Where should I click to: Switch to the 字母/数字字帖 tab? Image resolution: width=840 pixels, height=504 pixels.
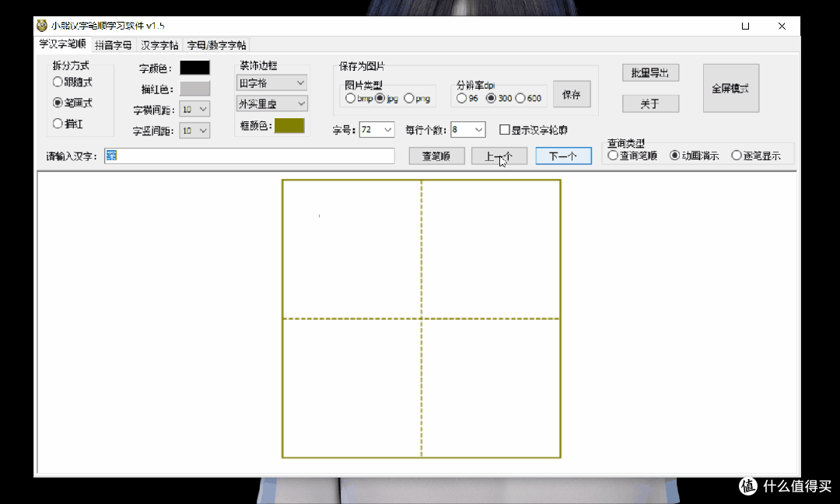tap(216, 46)
